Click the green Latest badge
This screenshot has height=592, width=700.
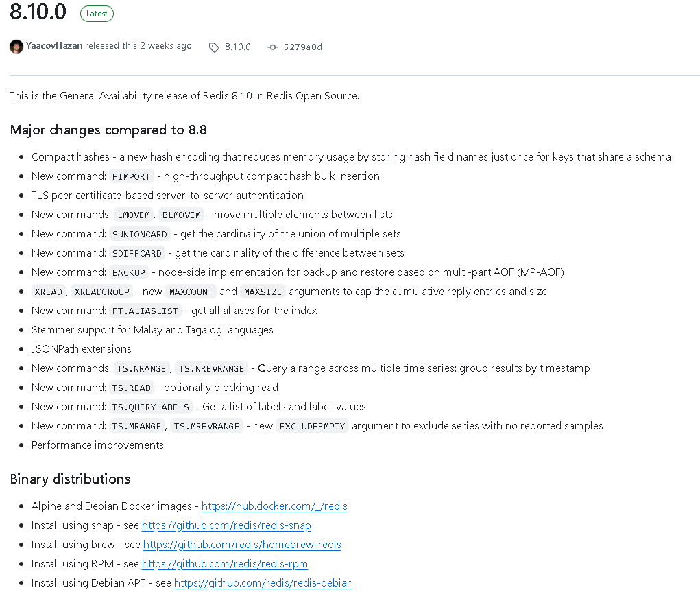click(97, 14)
